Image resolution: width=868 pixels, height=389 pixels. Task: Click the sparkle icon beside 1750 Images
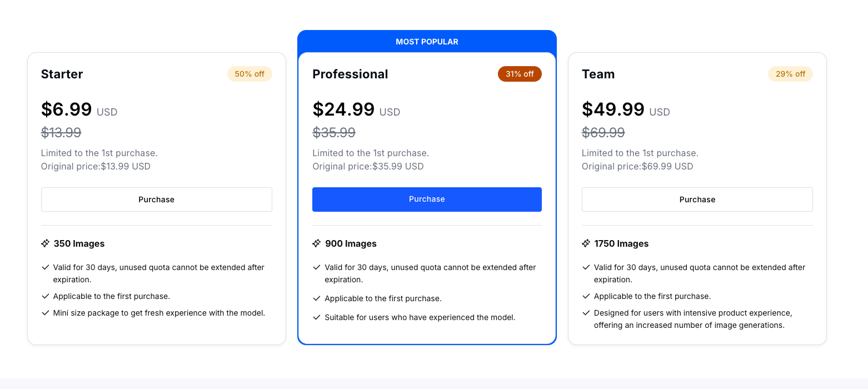coord(586,243)
